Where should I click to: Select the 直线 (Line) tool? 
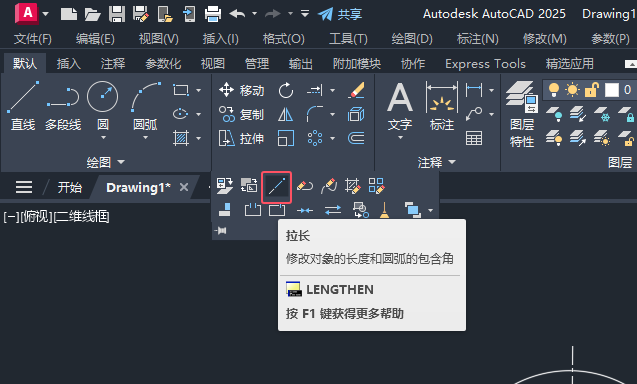coord(23,106)
